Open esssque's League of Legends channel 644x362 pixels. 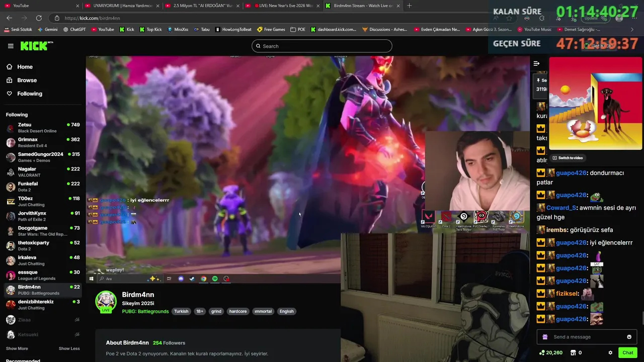[x=43, y=275]
